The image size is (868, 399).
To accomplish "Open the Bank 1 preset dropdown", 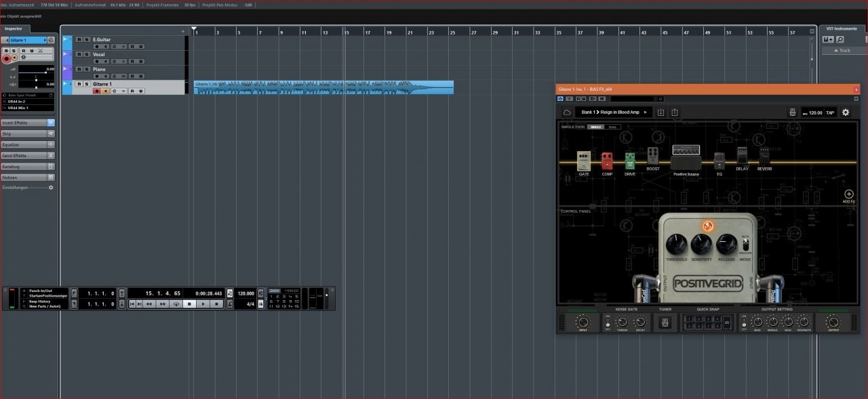I will [x=614, y=112].
